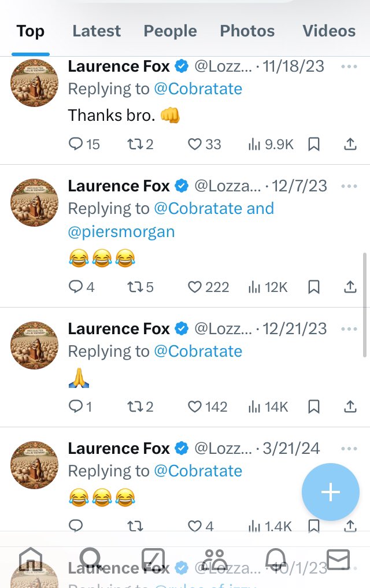Screen dimensions: 370x588
Task: Open the @piersmorgan profile link
Action: pos(121,232)
